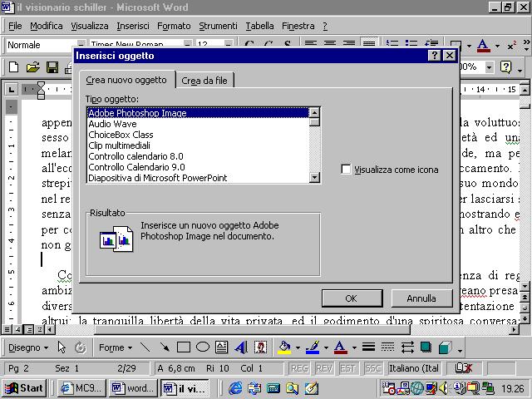This screenshot has width=532, height=399.
Task: Click the Arrow Style icon
Action: 407,347
